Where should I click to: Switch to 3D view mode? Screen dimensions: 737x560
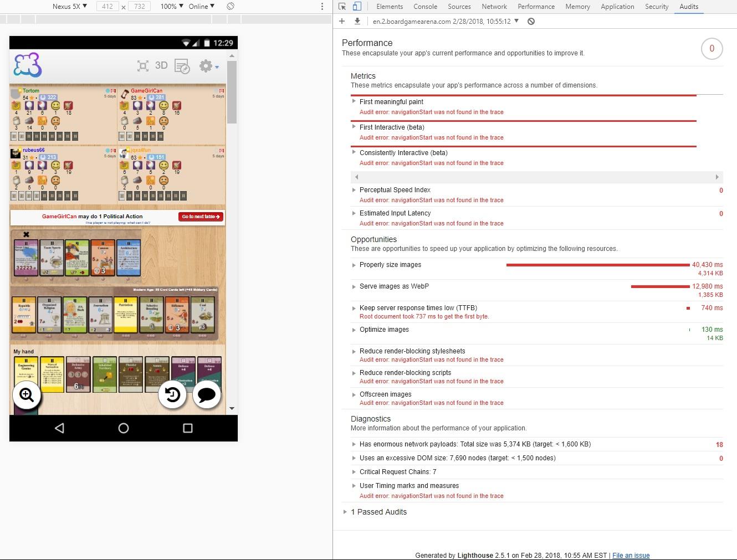[161, 65]
